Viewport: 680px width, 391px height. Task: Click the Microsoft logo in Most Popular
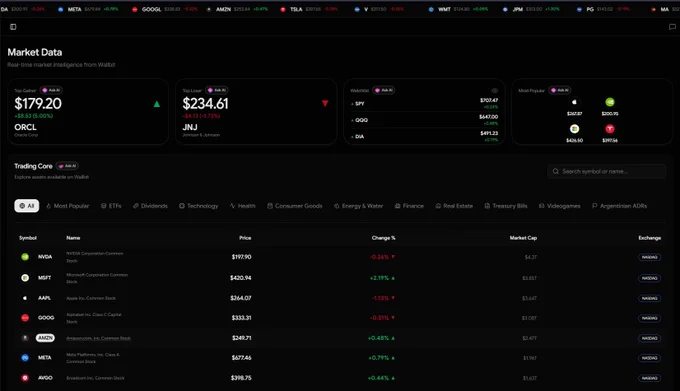point(574,129)
